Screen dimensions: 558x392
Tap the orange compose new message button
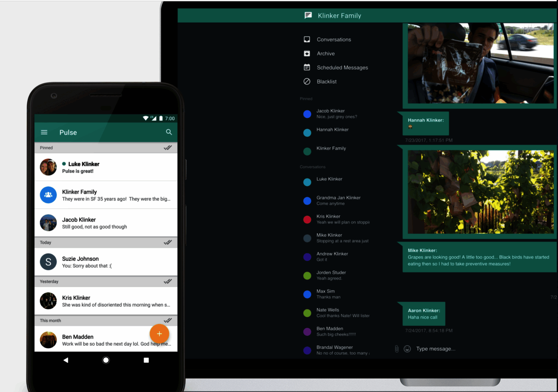pos(159,334)
